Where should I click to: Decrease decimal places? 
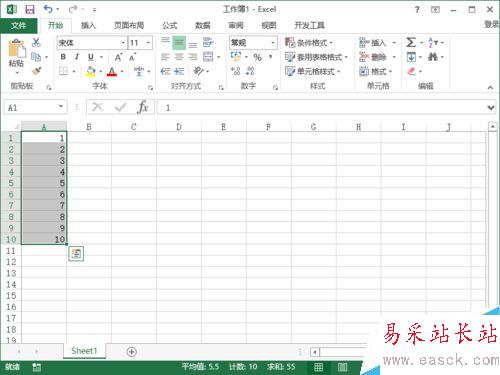click(x=250, y=71)
